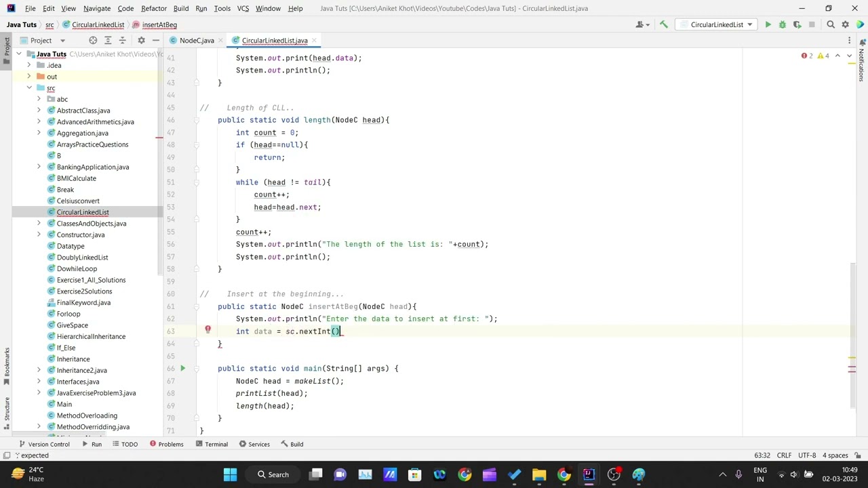Image resolution: width=868 pixels, height=488 pixels.
Task: Click the stop process icon
Action: (x=813, y=24)
